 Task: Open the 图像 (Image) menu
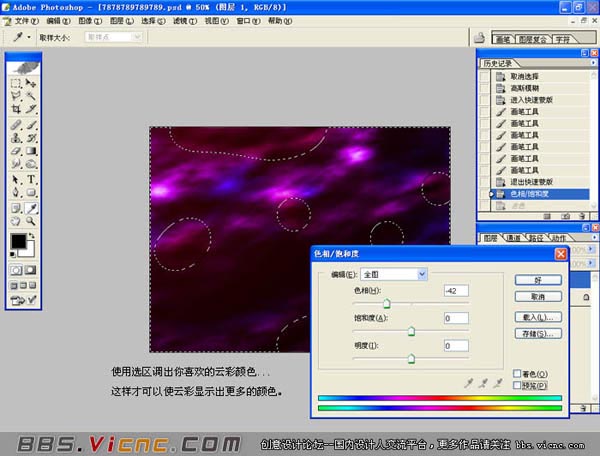pos(90,21)
